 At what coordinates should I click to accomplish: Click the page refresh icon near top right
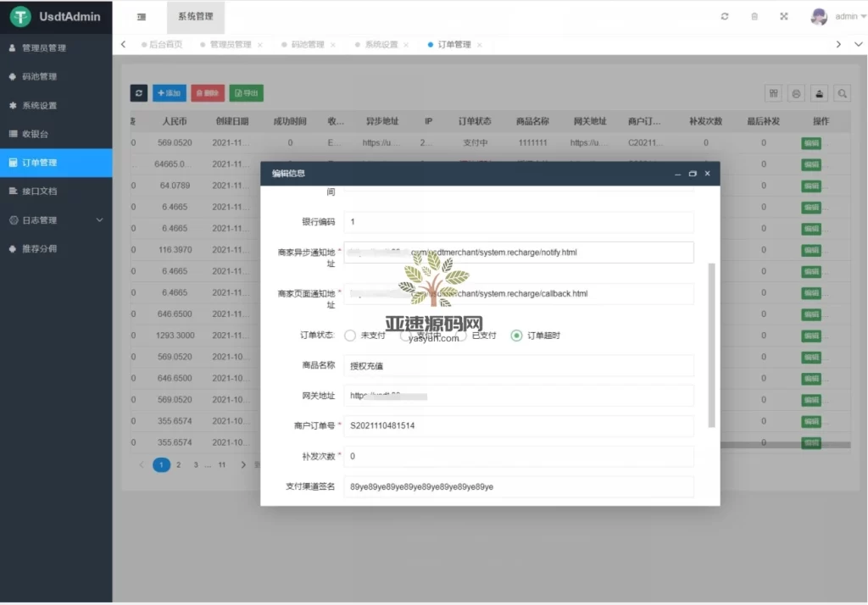coord(725,15)
